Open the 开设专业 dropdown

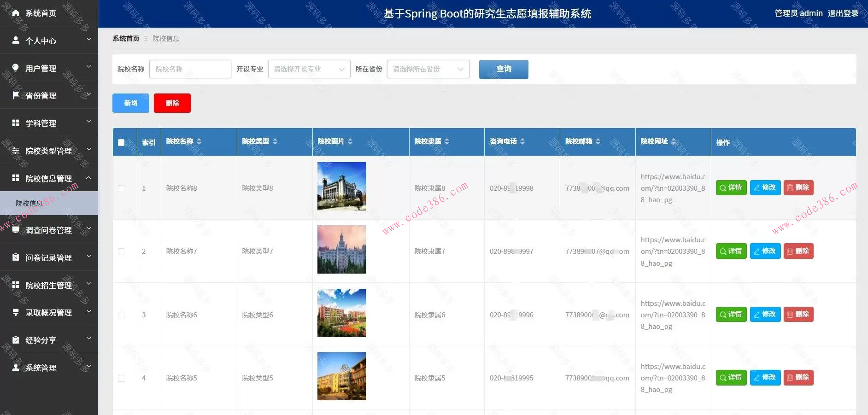click(309, 69)
